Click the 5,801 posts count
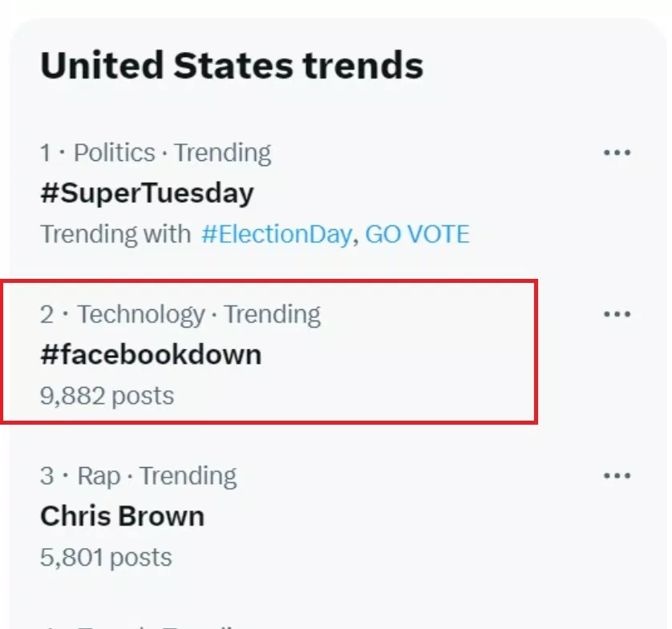 106,557
